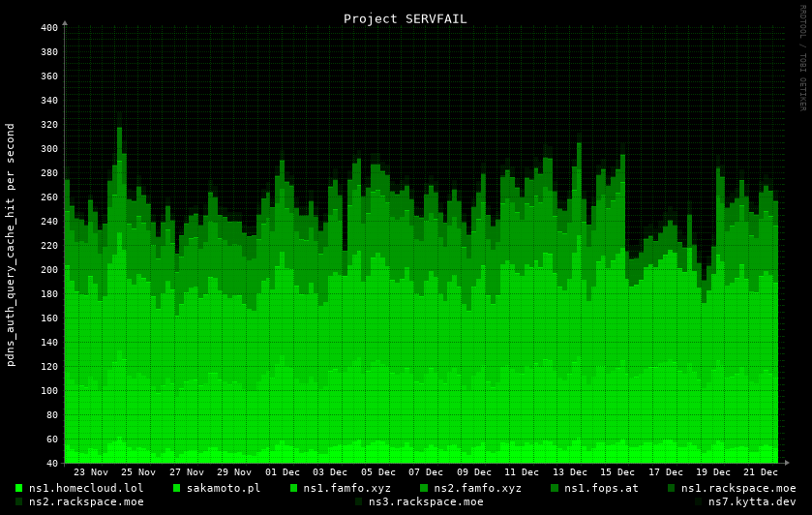Select the sakamoto.pl legend text
The width and height of the screenshot is (812, 515).
click(223, 488)
